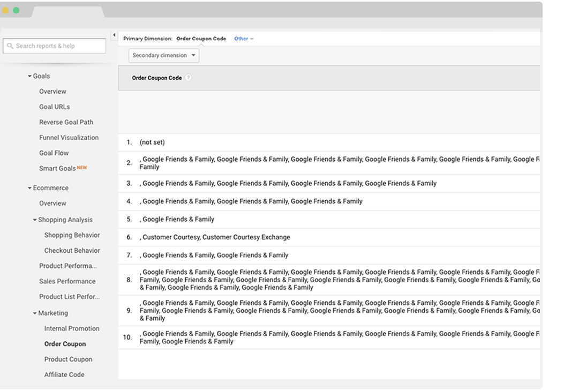Viewport: 586px width, 392px height.
Task: Collapse the Marketing group
Action: (x=35, y=313)
